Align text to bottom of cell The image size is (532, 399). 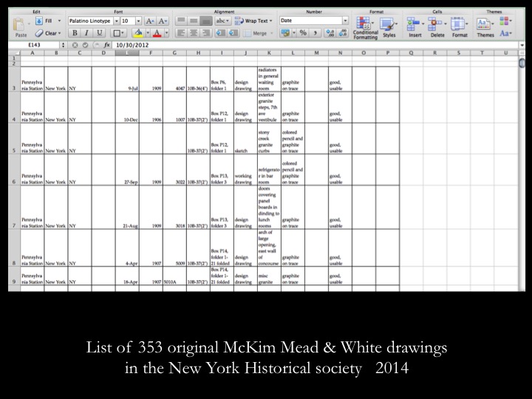point(205,21)
